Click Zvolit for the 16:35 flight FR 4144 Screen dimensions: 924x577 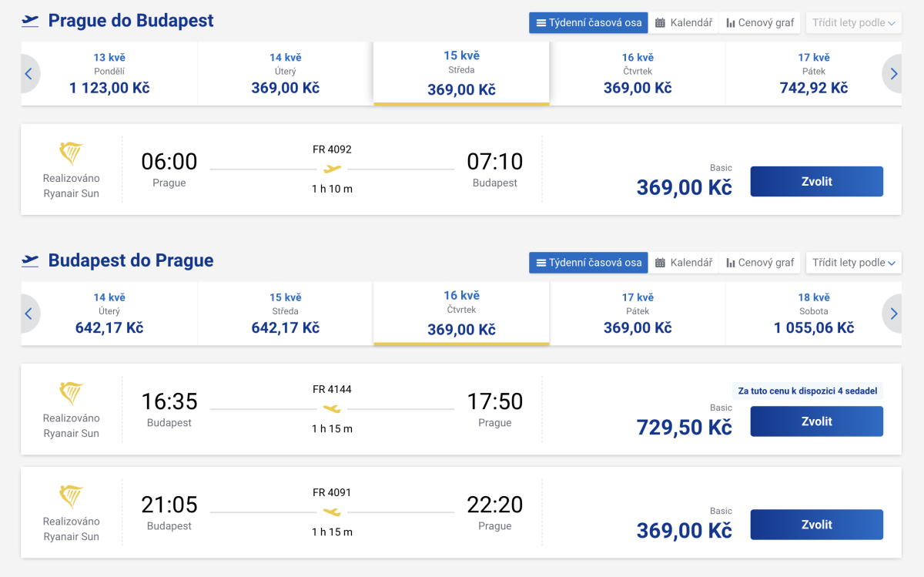coord(816,421)
